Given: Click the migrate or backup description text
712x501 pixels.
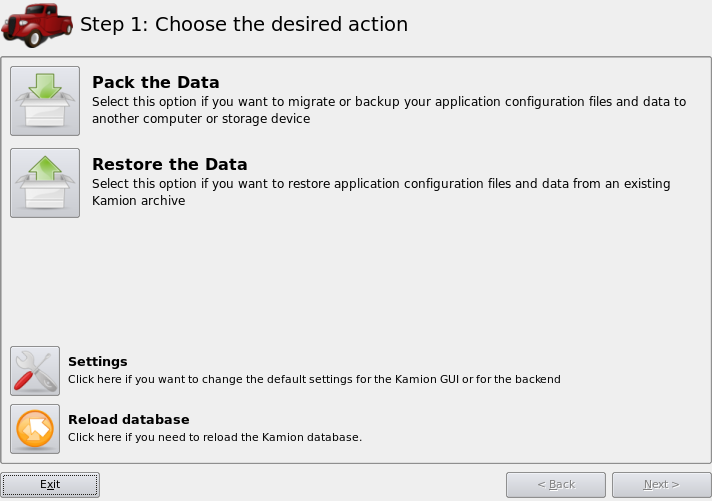Looking at the screenshot, I should click(x=389, y=110).
